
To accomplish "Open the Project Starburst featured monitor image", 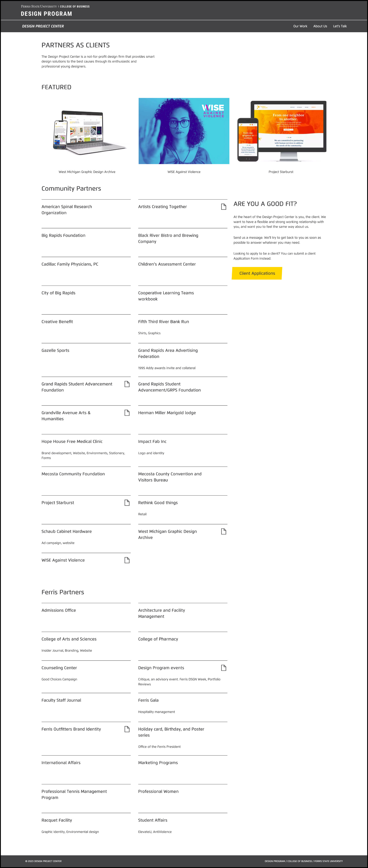I will (281, 131).
